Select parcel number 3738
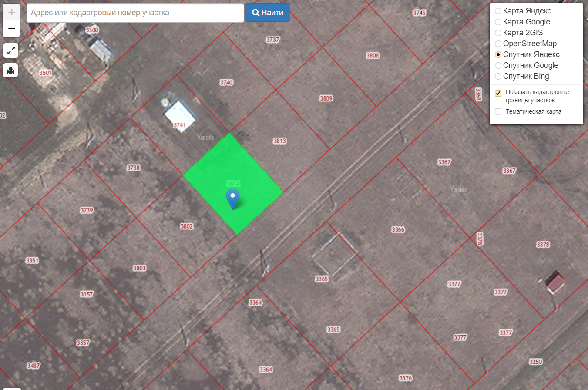Screen dimensions: 588x390 coord(133,168)
